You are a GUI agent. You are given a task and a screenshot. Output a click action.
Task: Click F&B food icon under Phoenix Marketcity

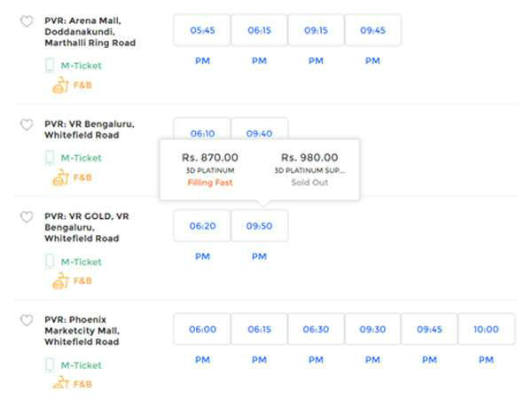[x=60, y=384]
